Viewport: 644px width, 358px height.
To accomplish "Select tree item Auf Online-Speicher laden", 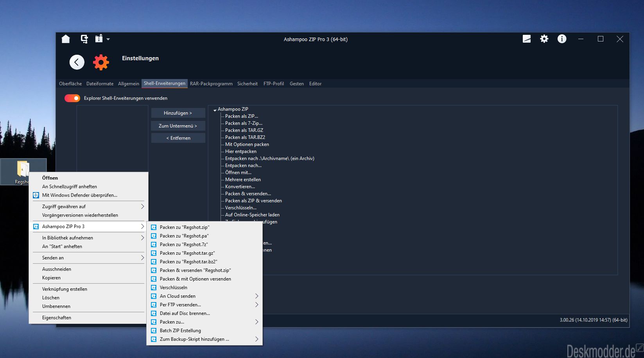I will tap(252, 215).
